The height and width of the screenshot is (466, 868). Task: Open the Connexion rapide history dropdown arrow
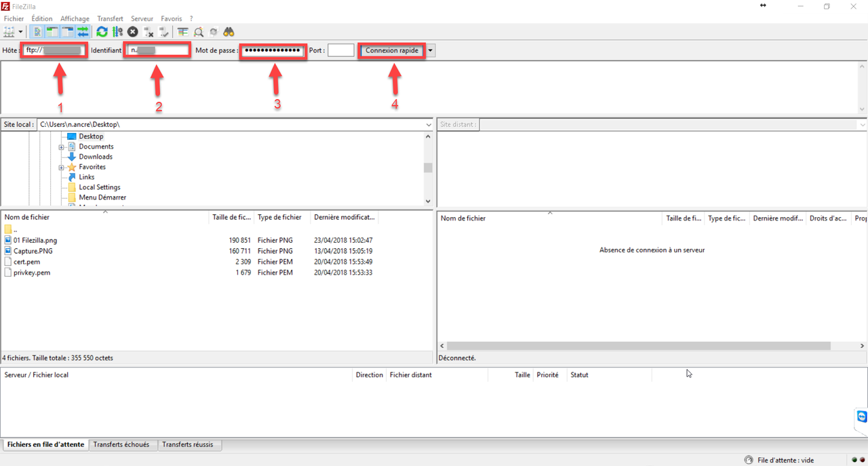pos(430,50)
